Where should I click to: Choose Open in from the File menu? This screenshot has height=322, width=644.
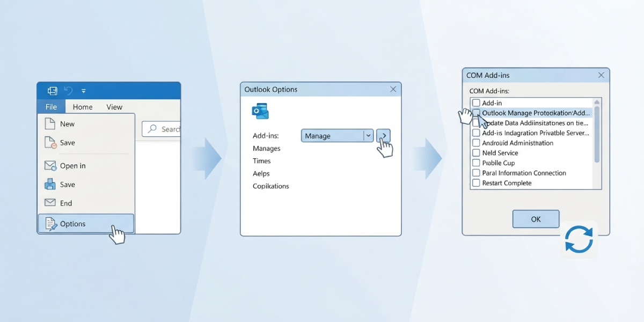[86, 166]
